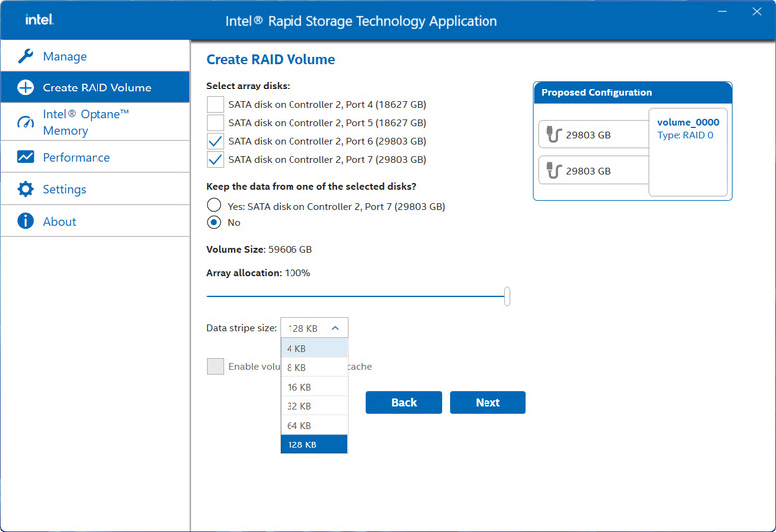Viewport: 776px width, 532px height.
Task: Click the second 29803 GB text in Proposed Configuration
Action: pyautogui.click(x=588, y=171)
